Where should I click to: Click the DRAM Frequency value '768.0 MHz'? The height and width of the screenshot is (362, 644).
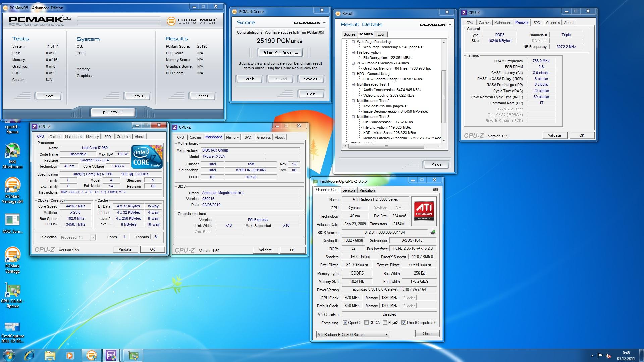tap(541, 61)
